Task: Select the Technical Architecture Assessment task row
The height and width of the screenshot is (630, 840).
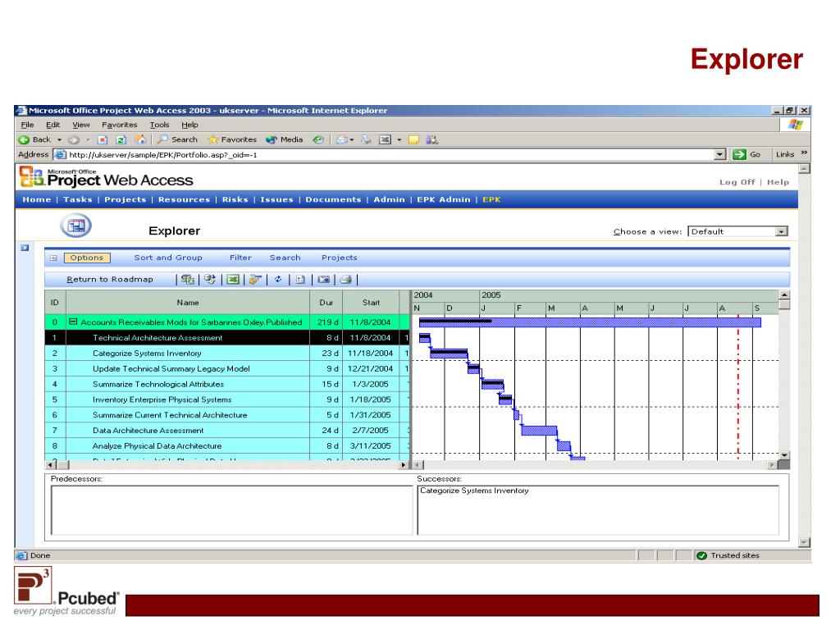Action: point(227,337)
